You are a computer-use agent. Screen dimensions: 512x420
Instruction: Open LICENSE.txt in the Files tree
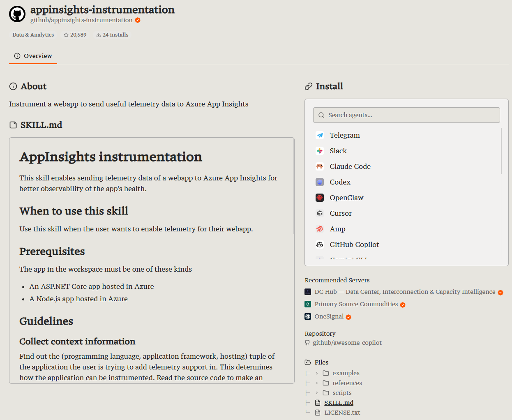(x=342, y=413)
